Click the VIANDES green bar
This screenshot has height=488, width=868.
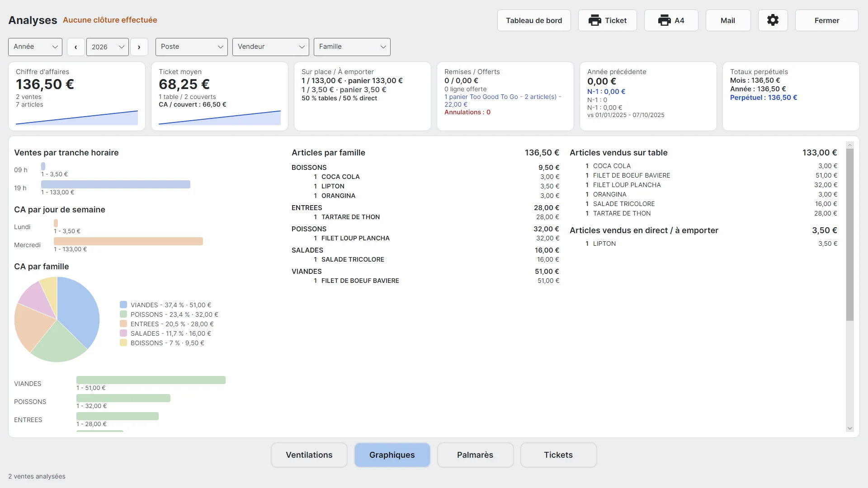pos(151,380)
